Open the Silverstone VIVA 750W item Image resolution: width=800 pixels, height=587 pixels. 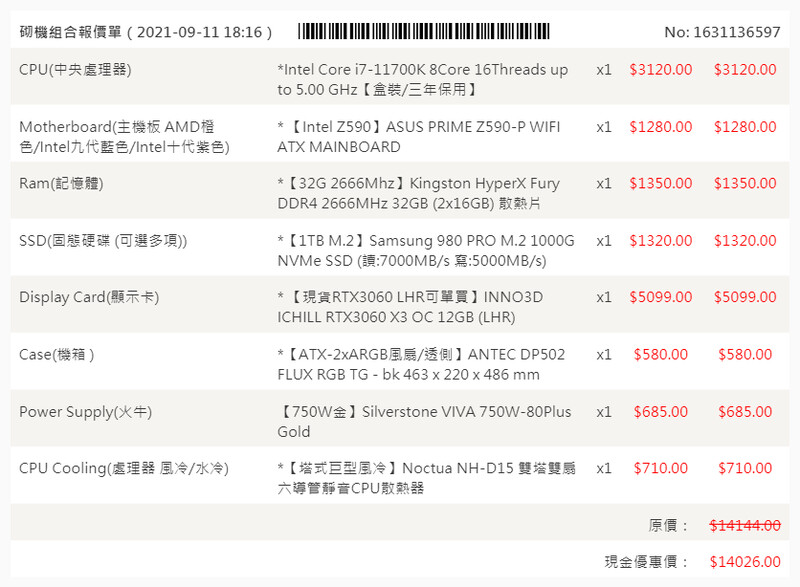point(425,422)
